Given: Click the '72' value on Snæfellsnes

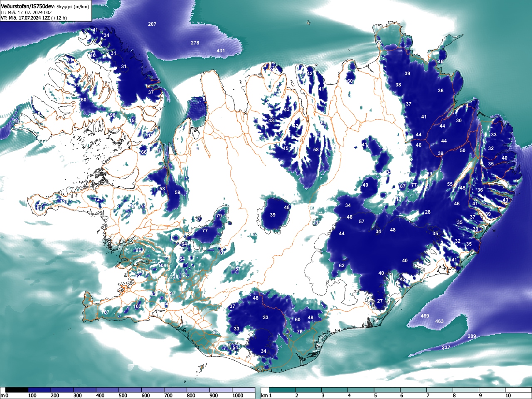Looking at the screenshot, I should point(97,199).
